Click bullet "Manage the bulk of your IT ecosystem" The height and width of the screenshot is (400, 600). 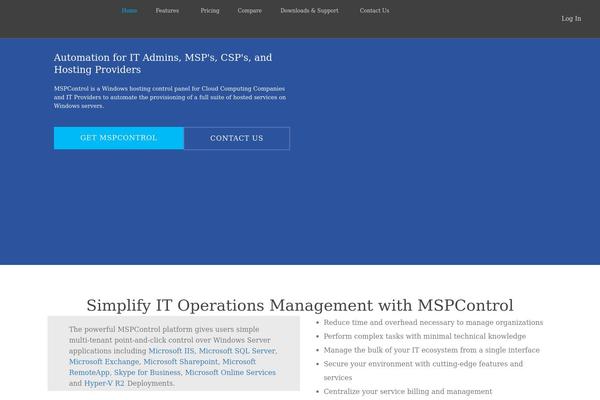click(x=432, y=350)
